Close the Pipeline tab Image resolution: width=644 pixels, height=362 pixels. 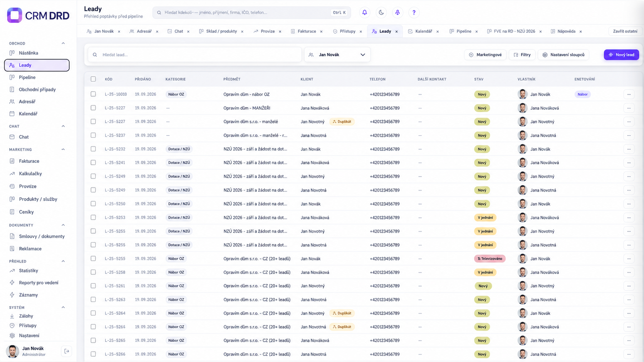(476, 32)
